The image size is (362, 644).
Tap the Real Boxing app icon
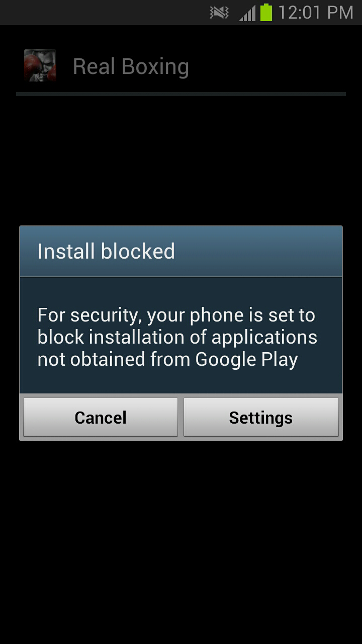click(40, 66)
